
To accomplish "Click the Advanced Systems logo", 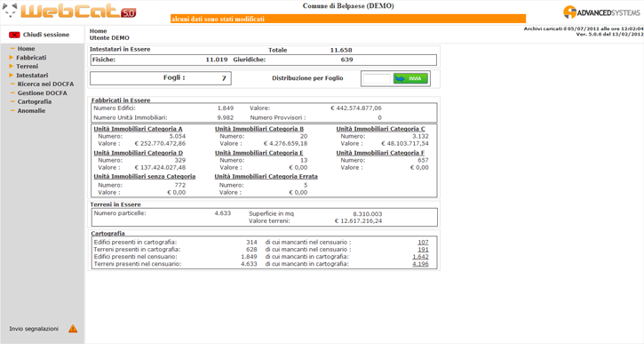I will [x=601, y=12].
